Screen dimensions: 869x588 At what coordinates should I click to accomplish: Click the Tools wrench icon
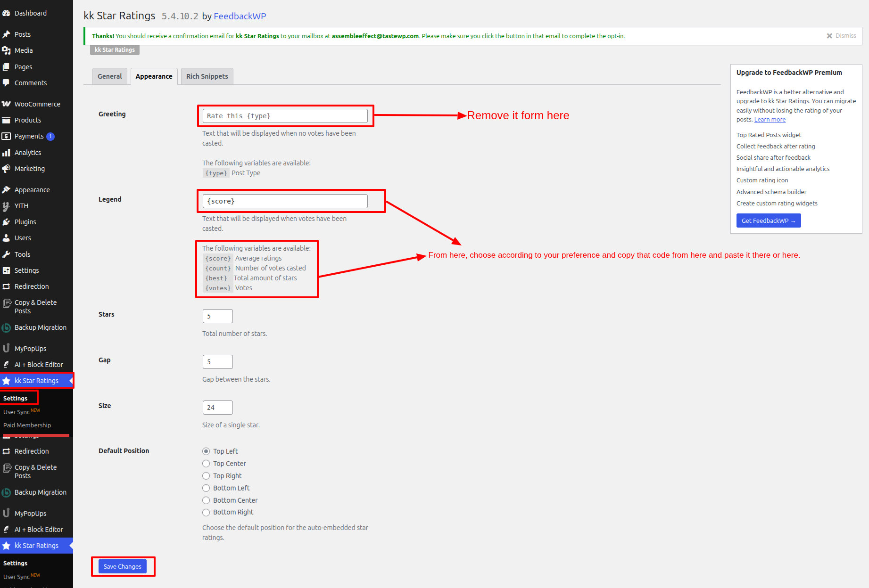pyautogui.click(x=6, y=254)
